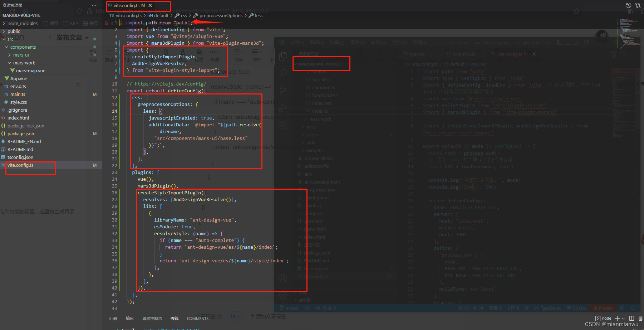Screen dimensions: 644x330
Task: Open the vitejs.dev/config link in code
Action: pyautogui.click(x=170, y=84)
